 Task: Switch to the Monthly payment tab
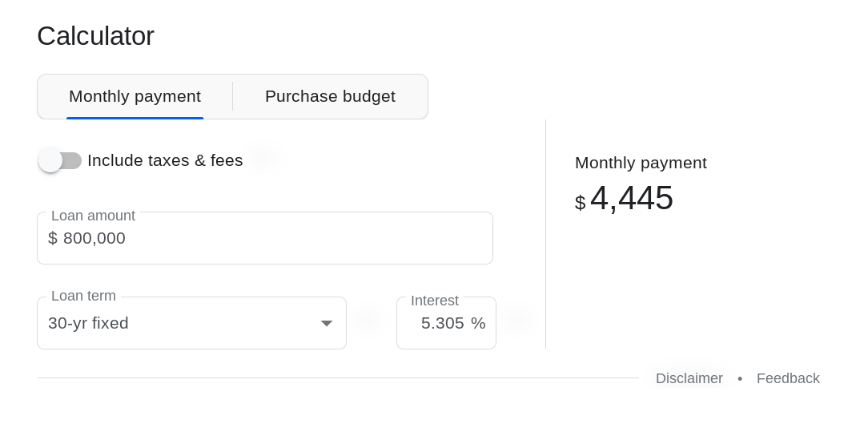pyautogui.click(x=135, y=96)
